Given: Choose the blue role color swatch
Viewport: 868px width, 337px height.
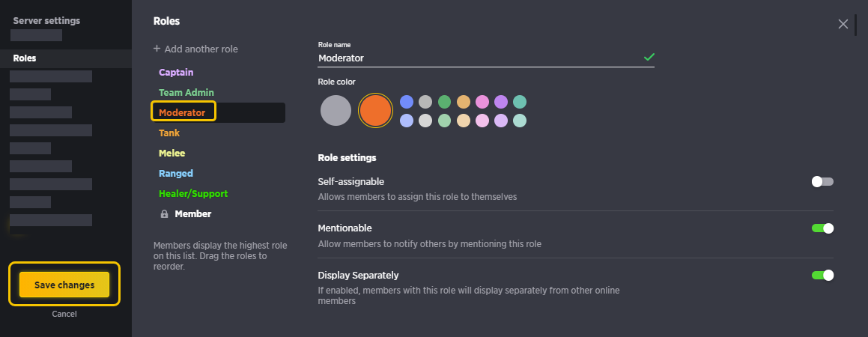Looking at the screenshot, I should (x=407, y=102).
